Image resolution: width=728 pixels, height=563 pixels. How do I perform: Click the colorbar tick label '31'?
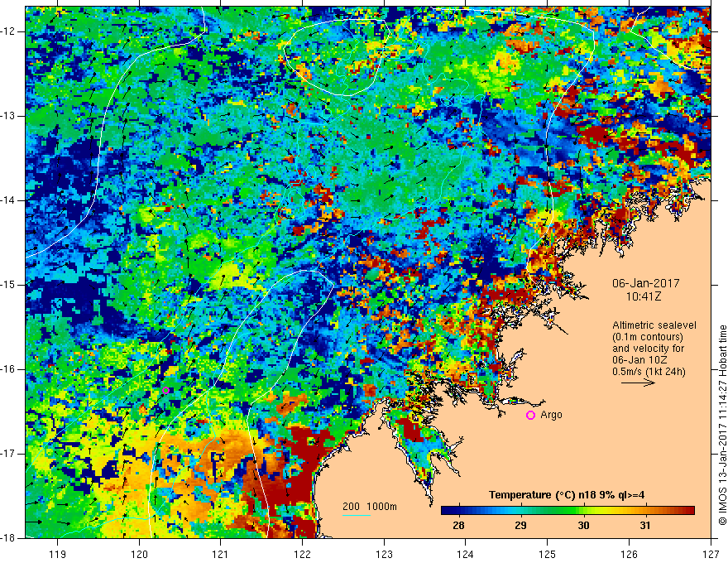pyautogui.click(x=645, y=526)
